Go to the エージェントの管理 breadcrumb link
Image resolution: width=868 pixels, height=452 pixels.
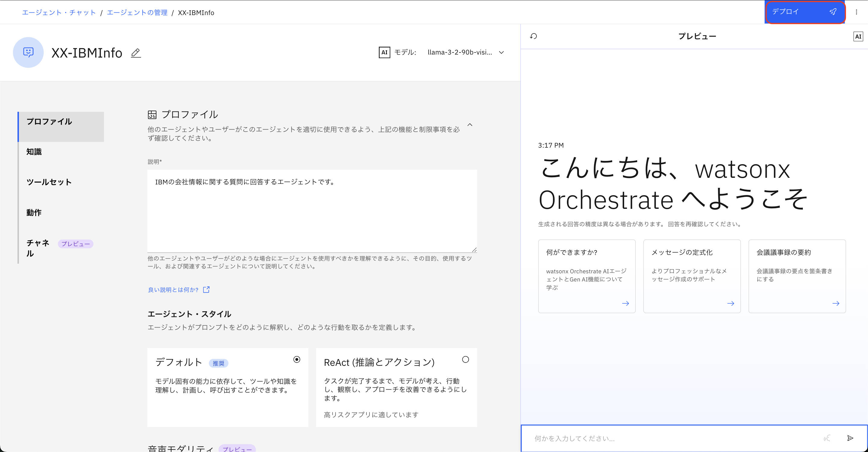[x=137, y=12]
